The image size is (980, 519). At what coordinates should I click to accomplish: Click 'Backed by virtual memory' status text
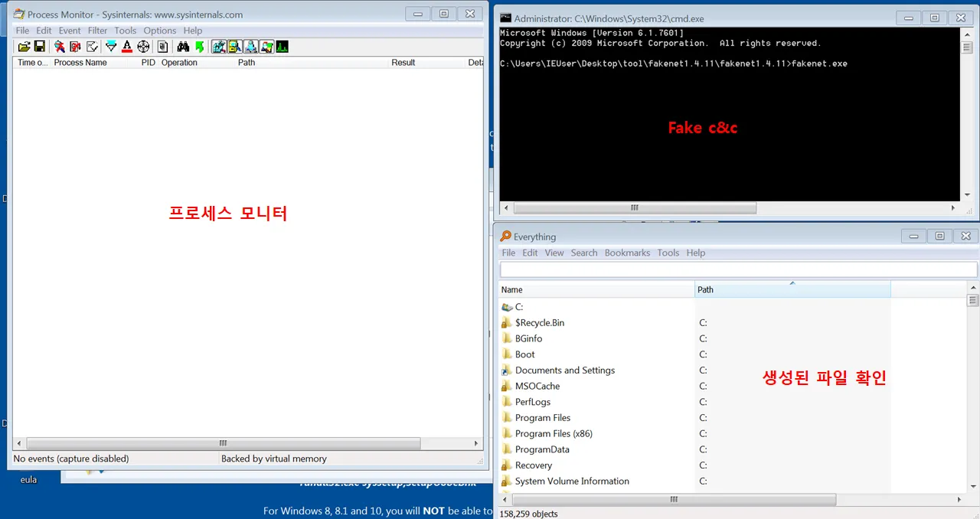click(274, 459)
